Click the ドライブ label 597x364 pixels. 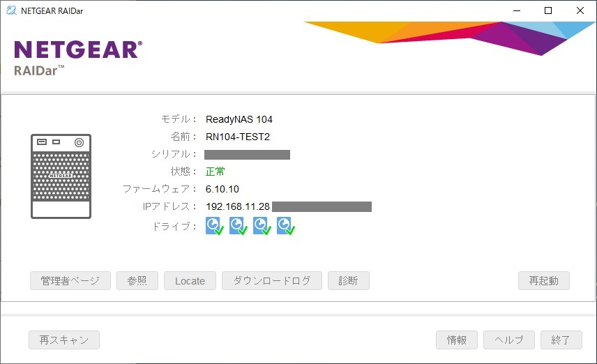coord(174,226)
